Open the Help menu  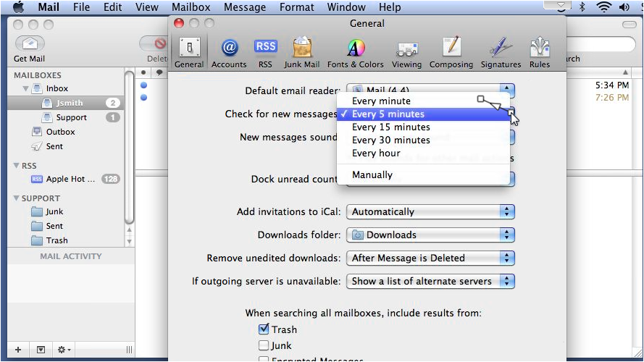tap(390, 7)
